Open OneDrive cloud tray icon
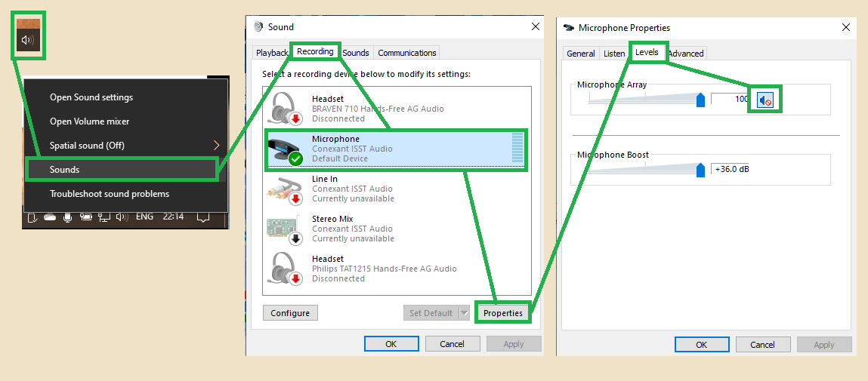Viewport: 868px width, 381px height. [x=51, y=217]
